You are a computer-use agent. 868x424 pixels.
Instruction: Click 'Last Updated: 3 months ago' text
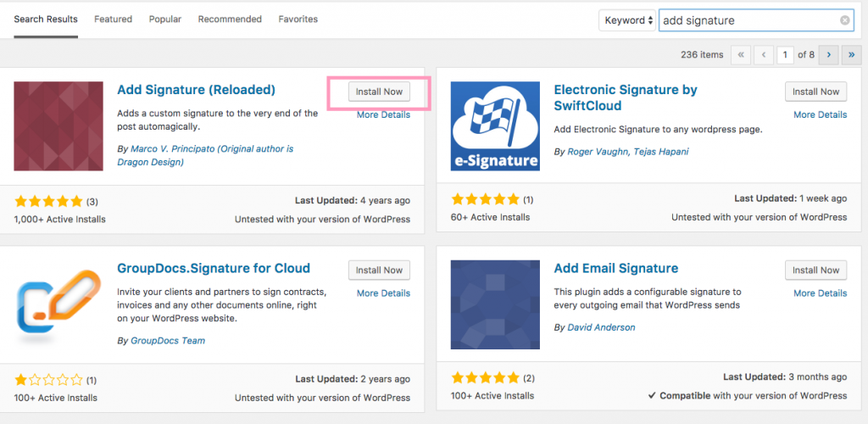[785, 377]
